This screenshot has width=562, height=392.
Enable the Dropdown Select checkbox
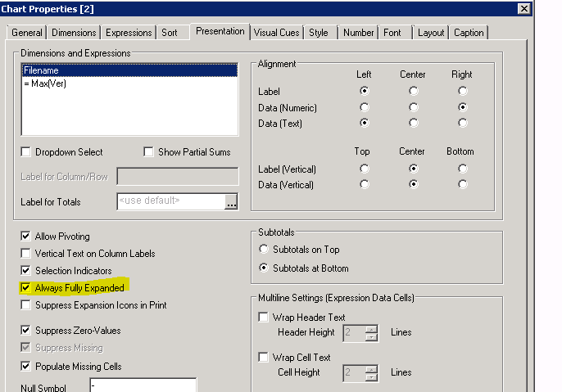26,151
